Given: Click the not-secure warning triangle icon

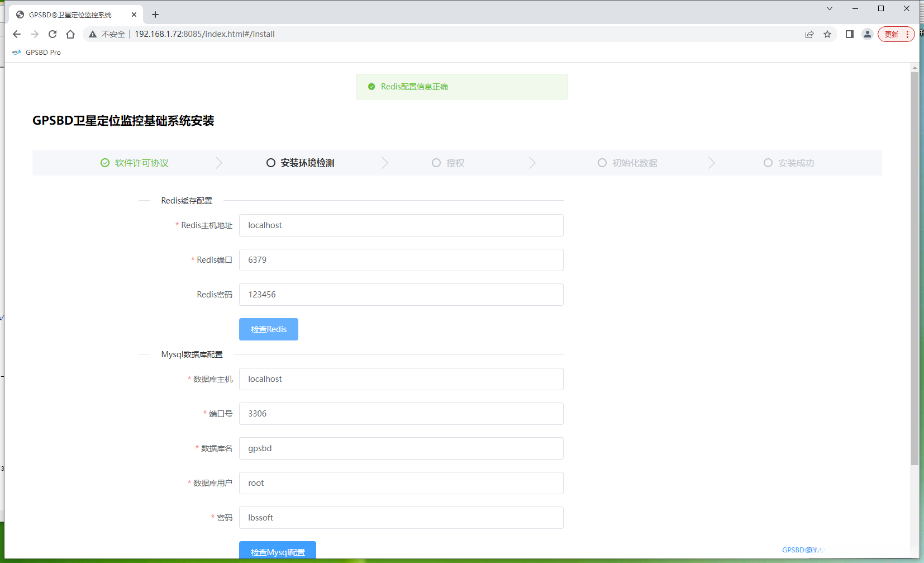Looking at the screenshot, I should [x=93, y=34].
